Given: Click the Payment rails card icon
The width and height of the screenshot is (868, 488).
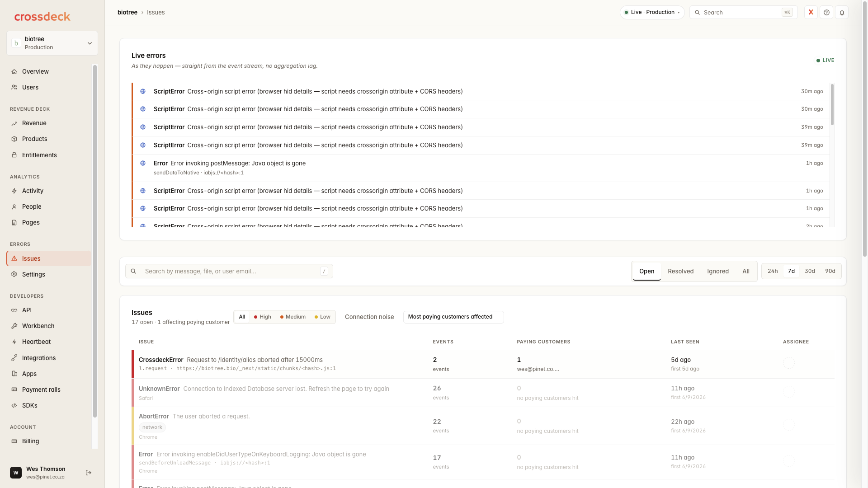Looking at the screenshot, I should [14, 390].
